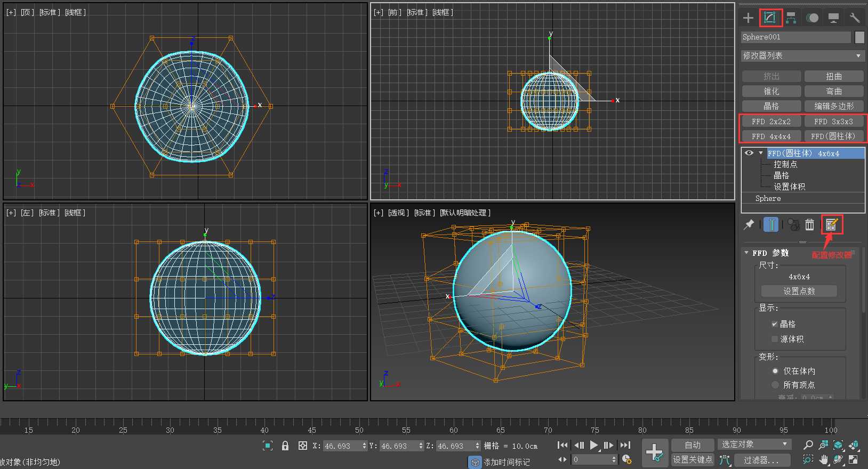This screenshot has width=868, height=469.
Task: Collapse the FFD(圆柱体) stack entry arrow
Action: 761,153
